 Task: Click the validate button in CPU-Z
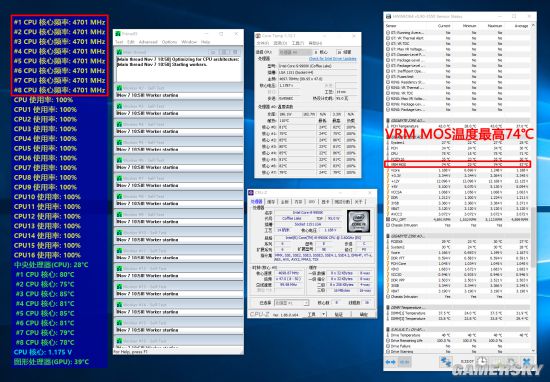pos(338,314)
